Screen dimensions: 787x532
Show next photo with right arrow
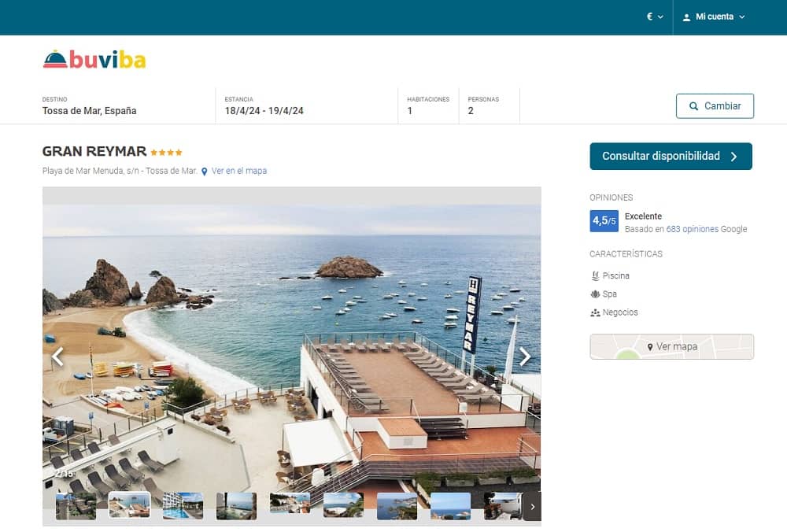tap(525, 357)
